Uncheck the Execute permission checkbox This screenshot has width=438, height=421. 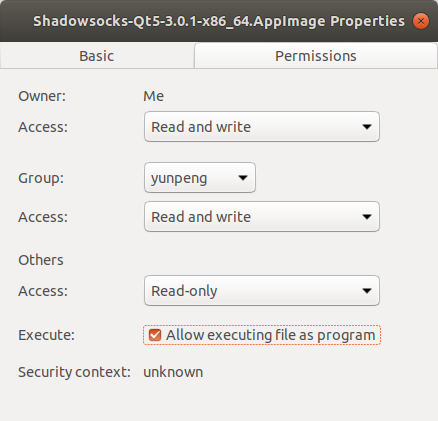[x=155, y=335]
